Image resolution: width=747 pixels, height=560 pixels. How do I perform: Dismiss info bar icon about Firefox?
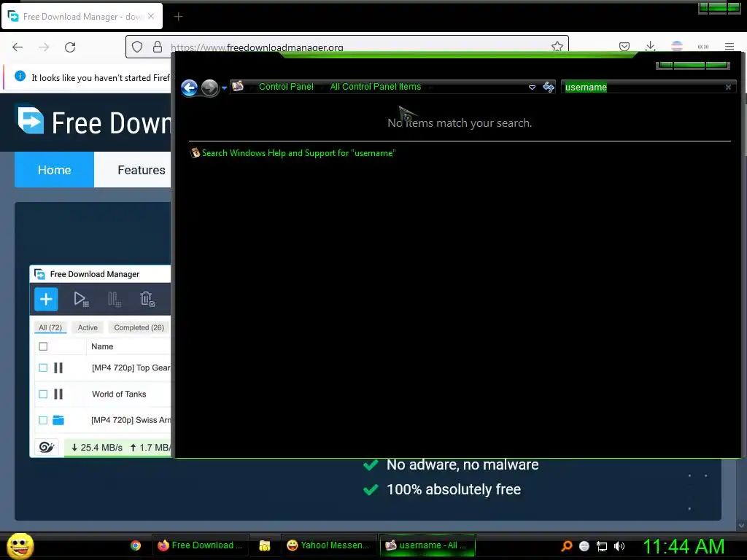[20, 76]
